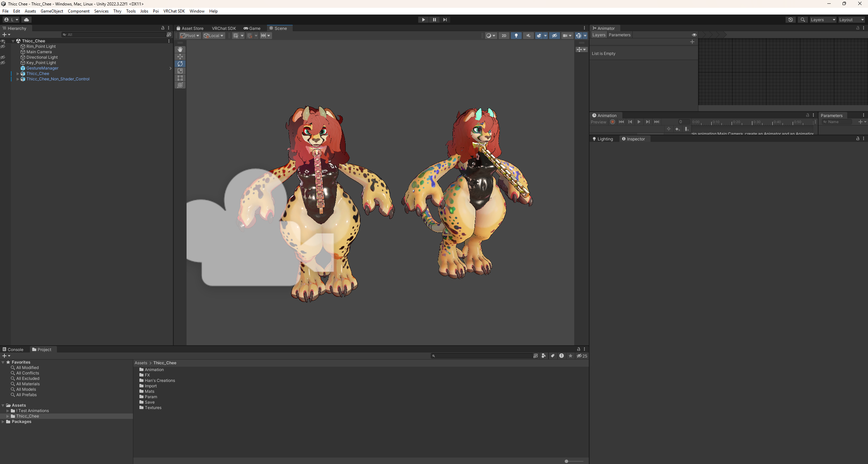
Task: Toggle scene lighting bulb button
Action: [x=516, y=36]
